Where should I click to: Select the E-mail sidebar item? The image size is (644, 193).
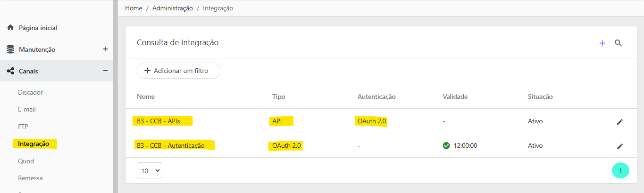(27, 109)
